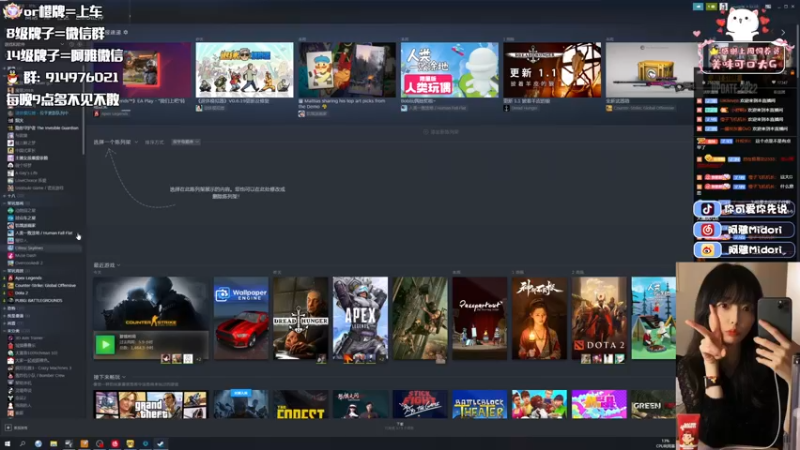This screenshot has width=800, height=450.
Task: Open the Wallpaper Engine cover in recent games
Action: pos(241,318)
